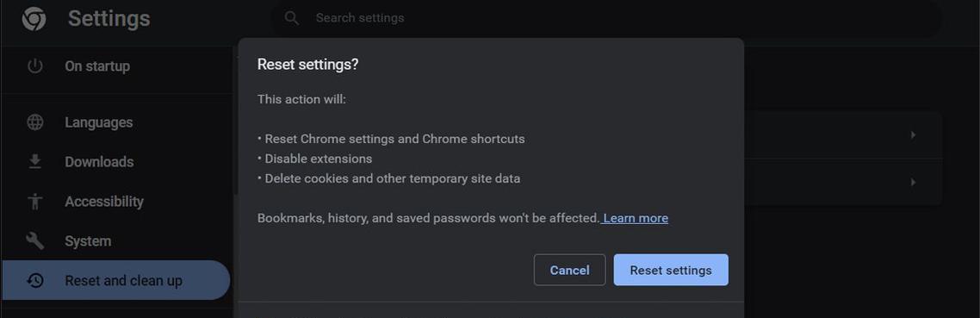The image size is (980, 318).
Task: Click the Languages globe icon
Action: (35, 122)
